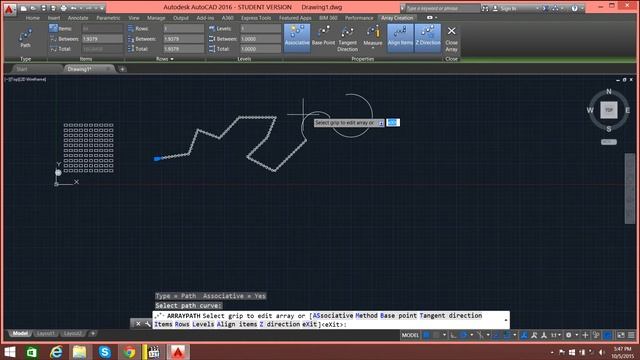The width and height of the screenshot is (640, 360).
Task: Click the Rows Between value field
Action: [183, 39]
